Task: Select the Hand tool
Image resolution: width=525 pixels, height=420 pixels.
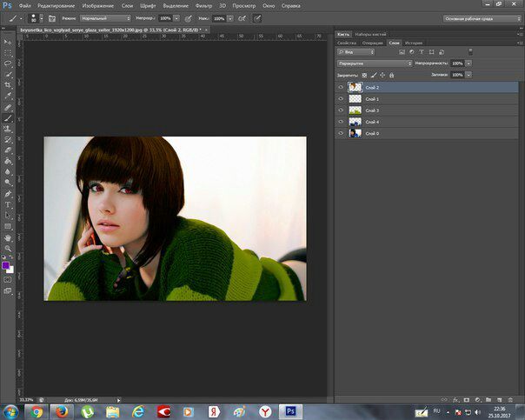Action: coord(7,237)
